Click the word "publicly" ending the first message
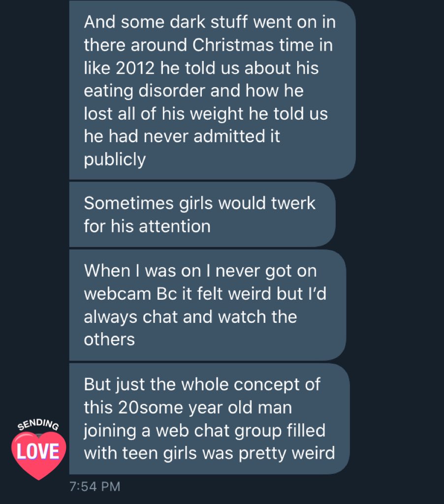This screenshot has height=504, width=444. [115, 159]
